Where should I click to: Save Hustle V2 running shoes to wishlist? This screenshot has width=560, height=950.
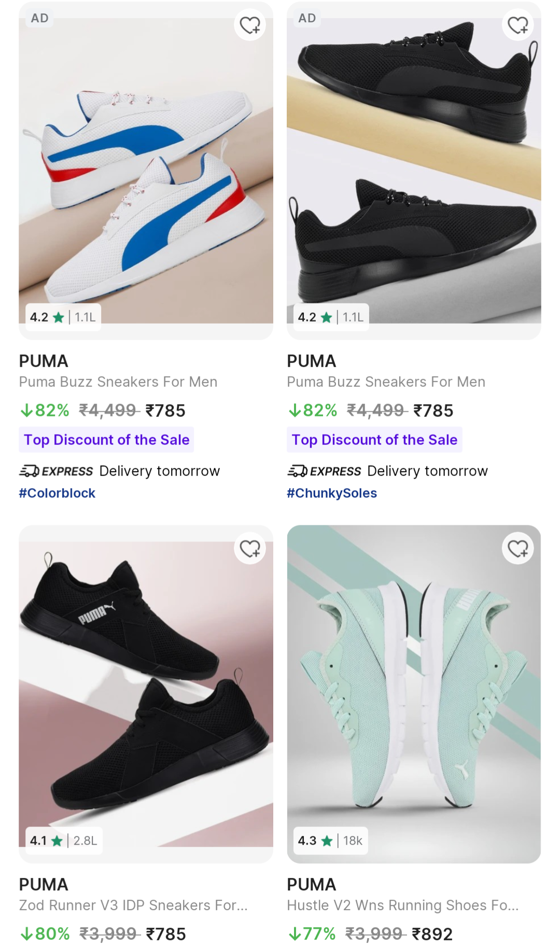coord(517,548)
